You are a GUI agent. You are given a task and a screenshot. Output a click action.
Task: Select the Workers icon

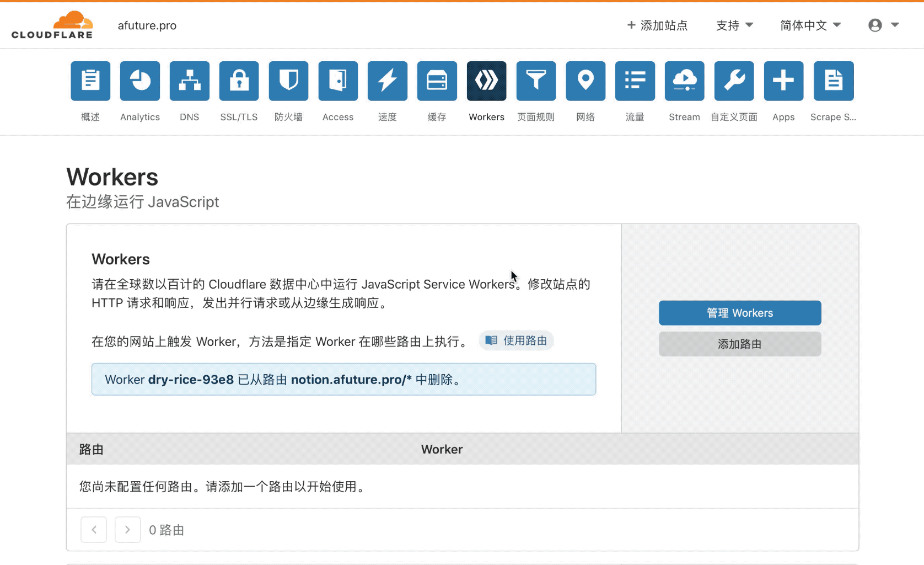pos(487,81)
